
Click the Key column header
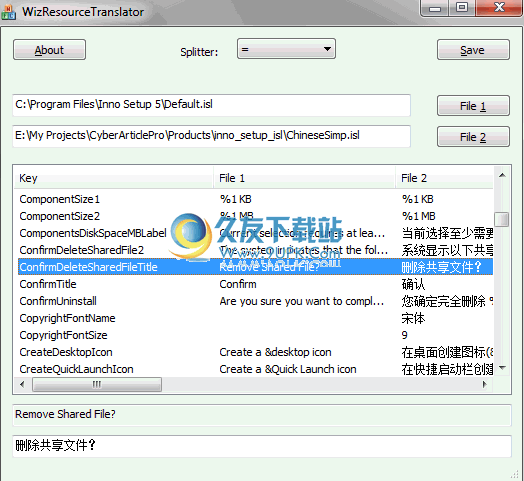(114, 178)
